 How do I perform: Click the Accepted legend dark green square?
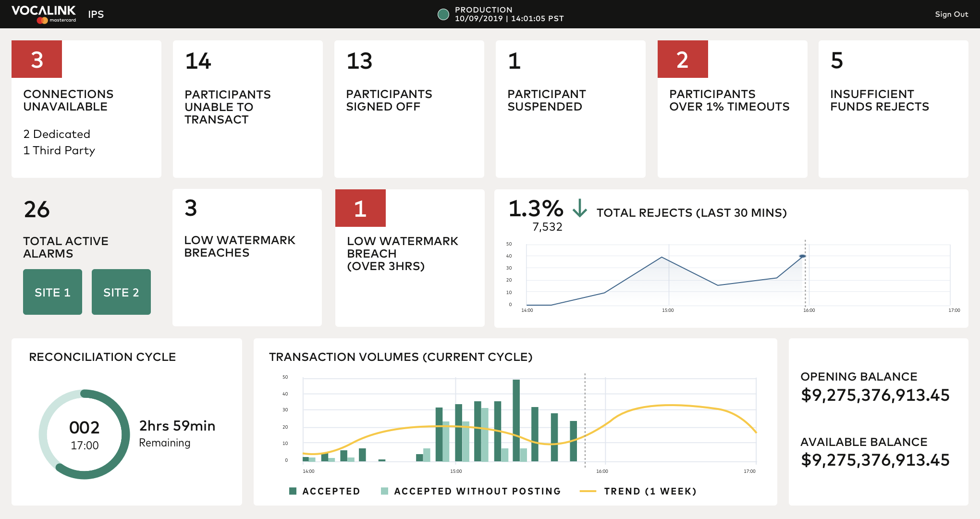coord(293,491)
